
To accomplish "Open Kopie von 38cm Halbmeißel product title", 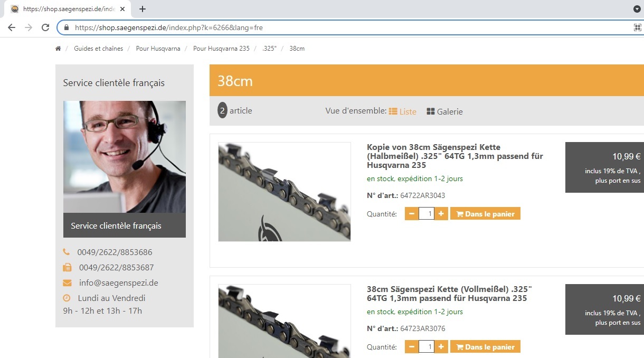I will [x=455, y=156].
